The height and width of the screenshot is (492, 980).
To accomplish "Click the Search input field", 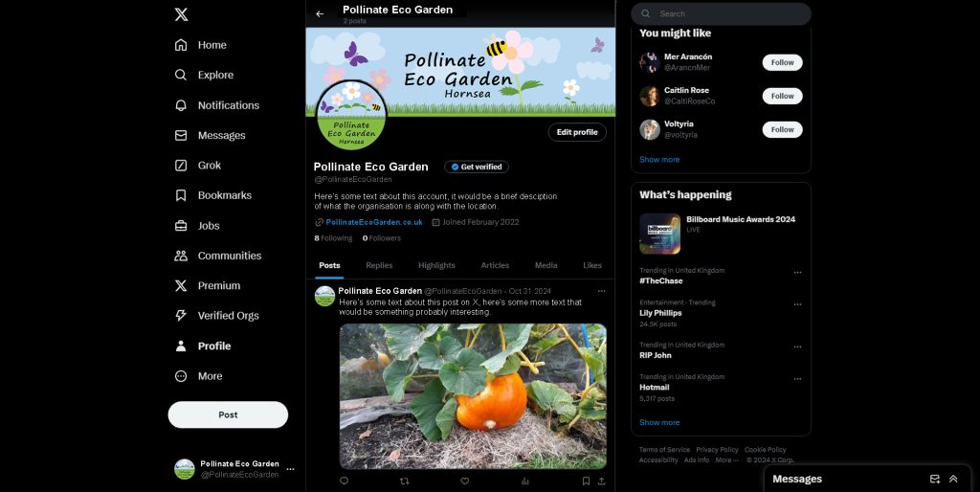I will 721,13.
